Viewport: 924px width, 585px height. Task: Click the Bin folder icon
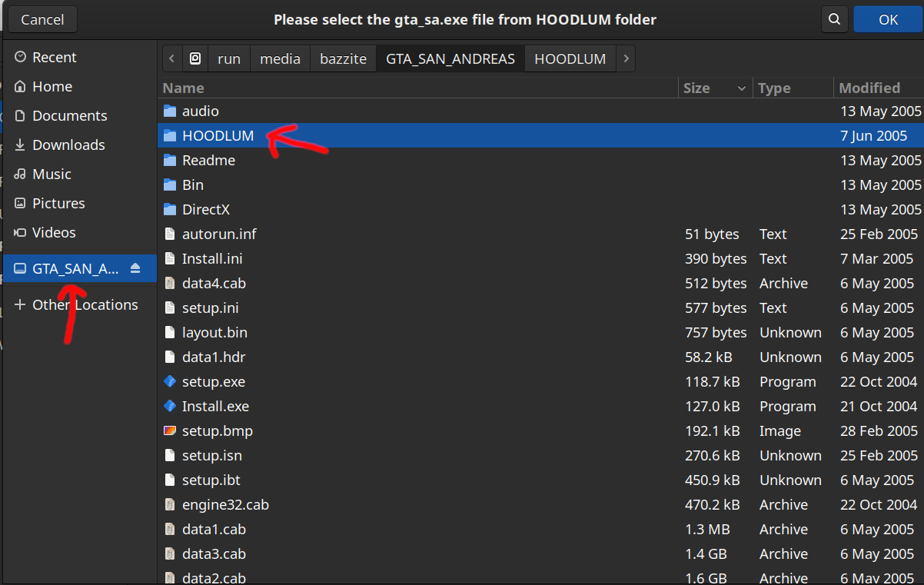tap(170, 185)
